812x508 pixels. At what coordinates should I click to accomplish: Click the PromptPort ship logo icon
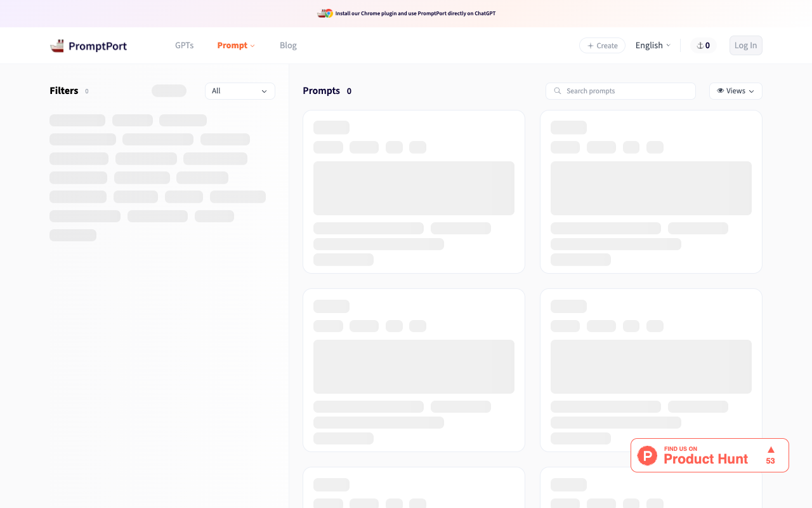57,46
